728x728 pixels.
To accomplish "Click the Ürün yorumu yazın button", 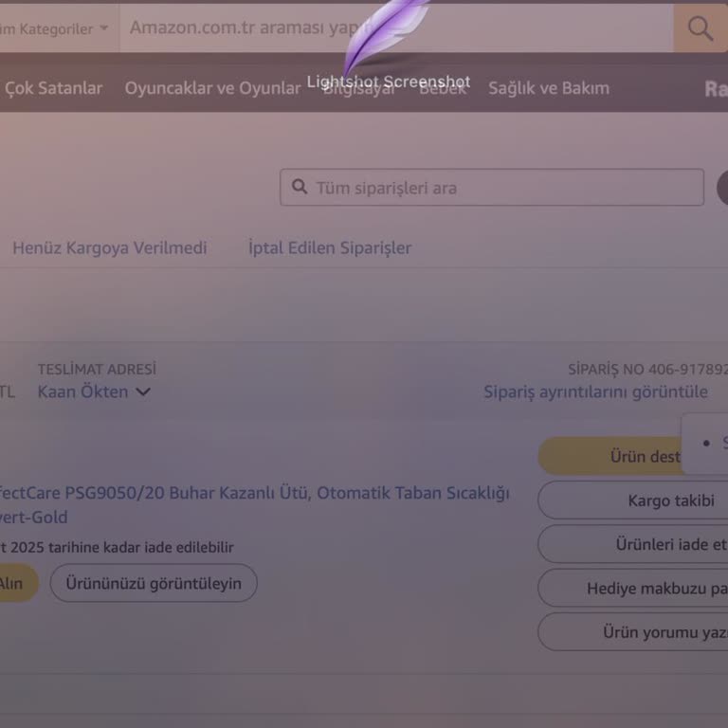I will coord(633,632).
